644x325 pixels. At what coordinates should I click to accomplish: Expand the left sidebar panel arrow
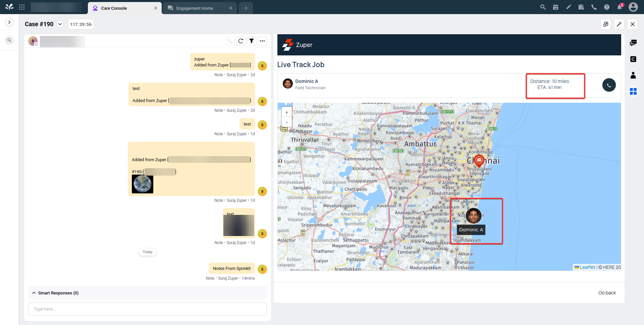[9, 22]
